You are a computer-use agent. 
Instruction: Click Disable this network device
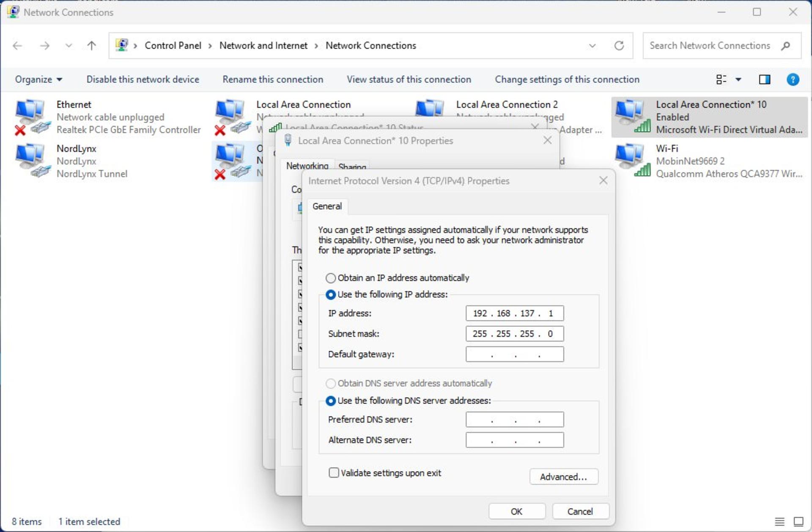pyautogui.click(x=143, y=80)
